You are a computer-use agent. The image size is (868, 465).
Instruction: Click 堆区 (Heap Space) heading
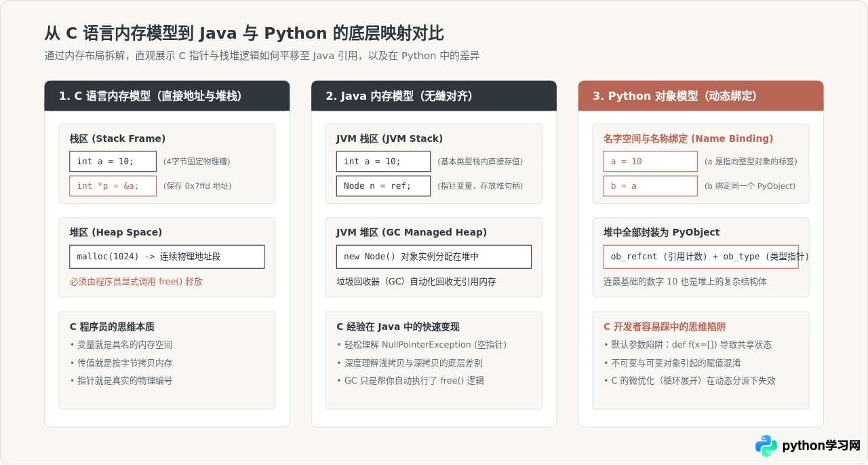(x=116, y=232)
